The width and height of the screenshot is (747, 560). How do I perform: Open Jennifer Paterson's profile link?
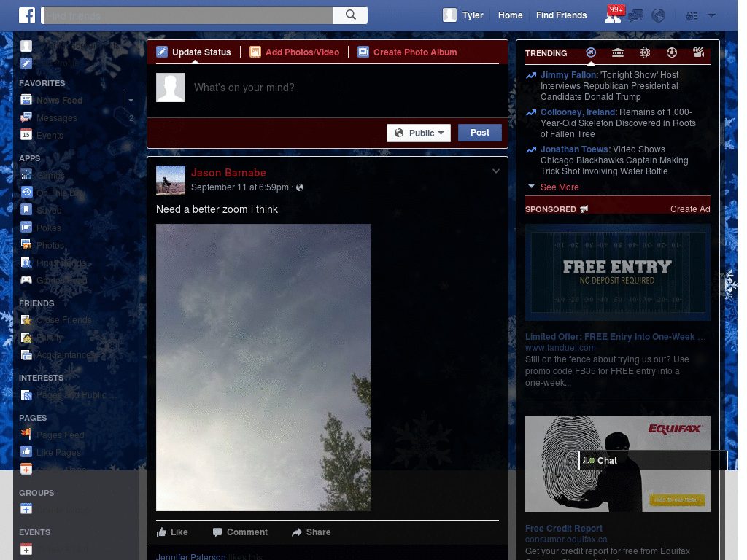[190, 556]
